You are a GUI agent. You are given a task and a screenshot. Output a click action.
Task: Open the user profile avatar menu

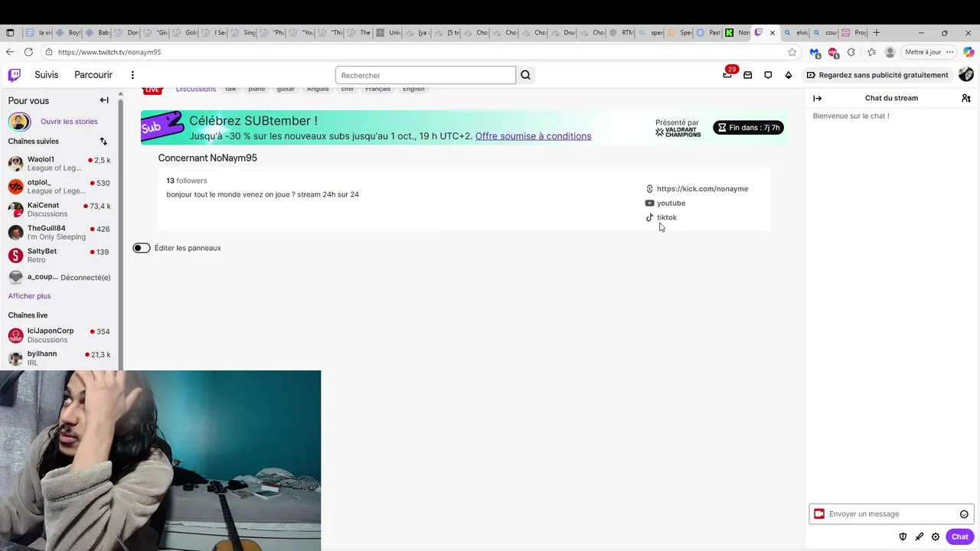(966, 74)
